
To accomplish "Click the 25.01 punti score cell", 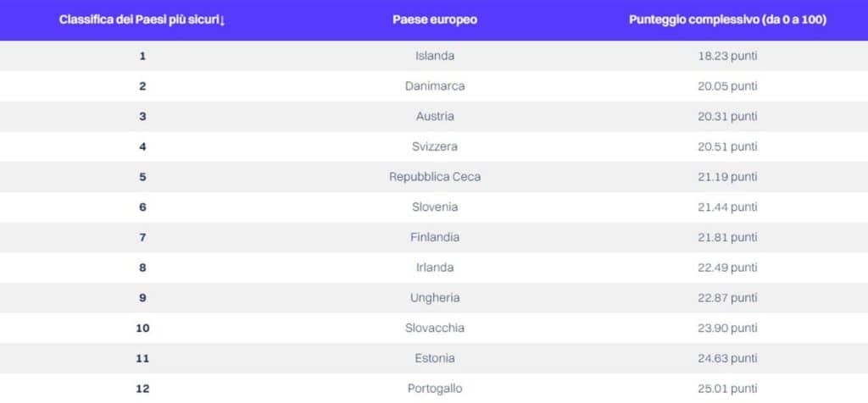I will pos(727,389).
